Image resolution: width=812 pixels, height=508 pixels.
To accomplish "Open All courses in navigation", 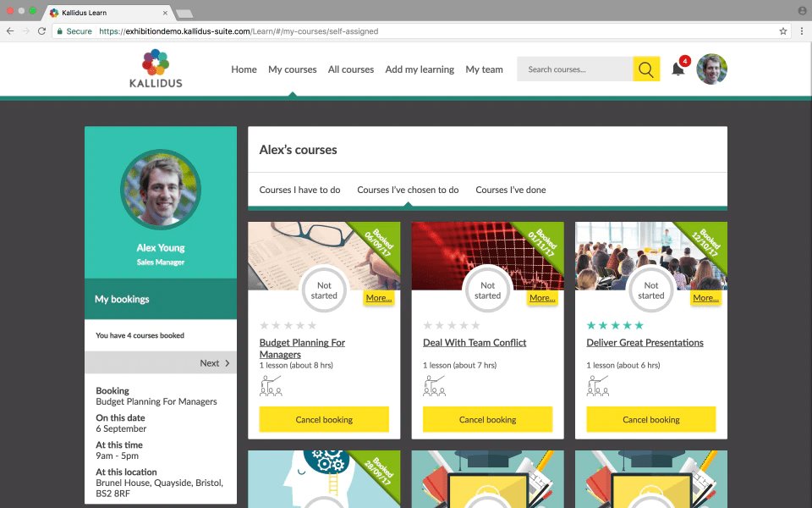I will [350, 69].
